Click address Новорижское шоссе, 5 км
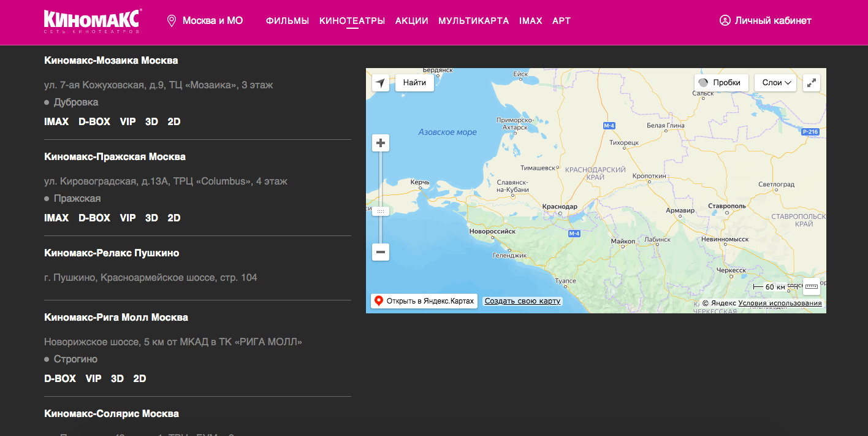This screenshot has width=868, height=436. [x=173, y=342]
